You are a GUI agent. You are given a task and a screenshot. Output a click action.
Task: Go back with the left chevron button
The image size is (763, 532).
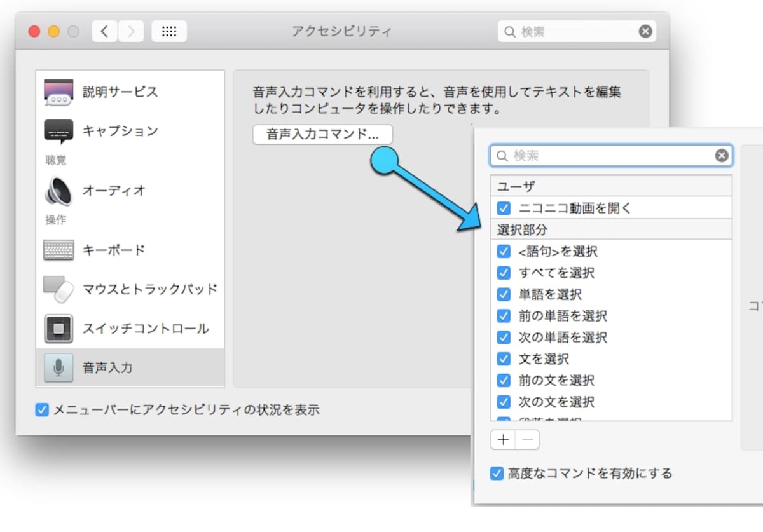[x=105, y=31]
